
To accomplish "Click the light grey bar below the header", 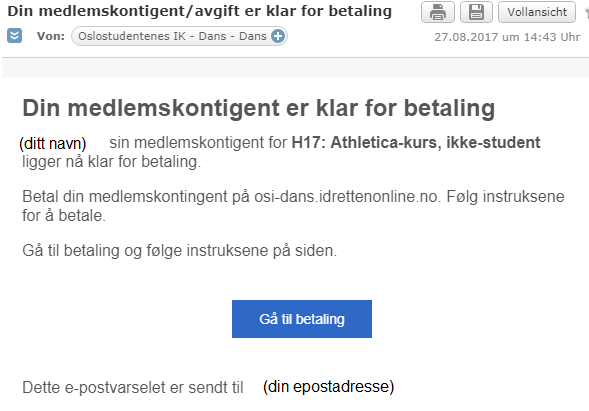I will (x=295, y=68).
